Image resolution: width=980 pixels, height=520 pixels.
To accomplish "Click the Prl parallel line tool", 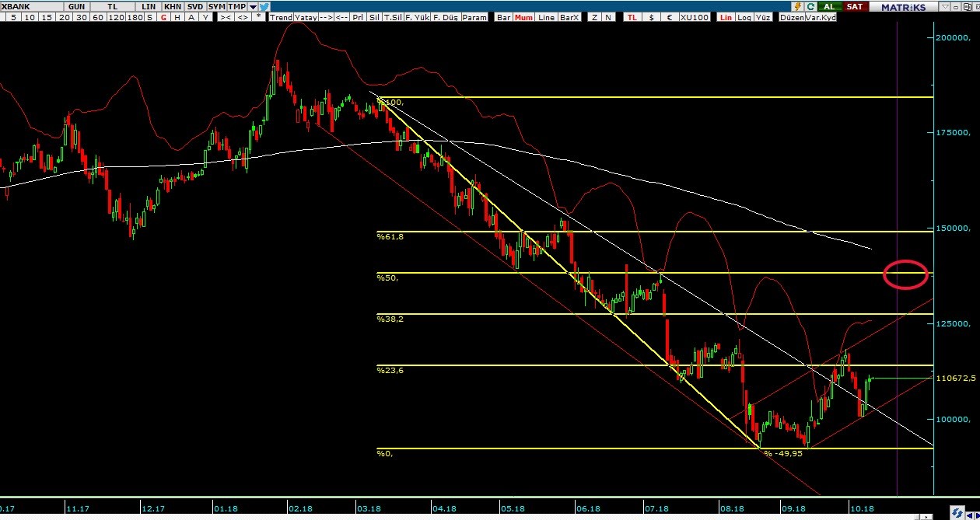I will point(358,17).
